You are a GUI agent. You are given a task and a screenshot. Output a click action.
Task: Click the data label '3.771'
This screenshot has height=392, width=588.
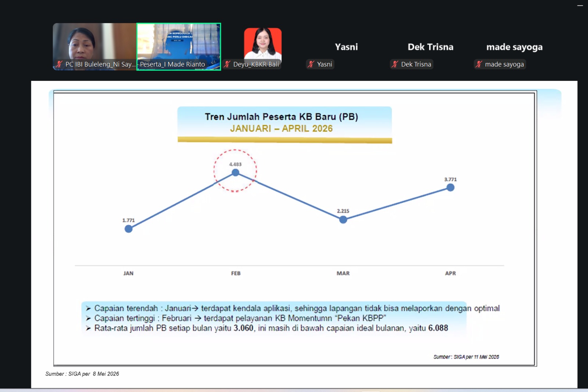click(x=451, y=179)
